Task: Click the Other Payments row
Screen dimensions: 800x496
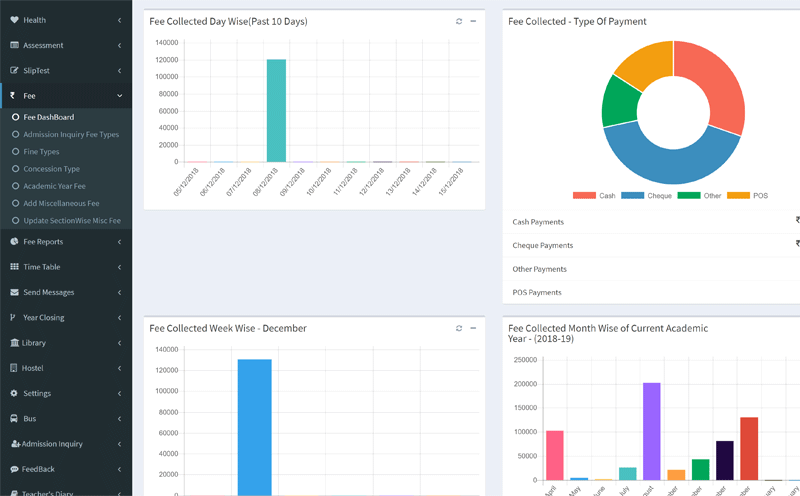Action: tap(651, 269)
